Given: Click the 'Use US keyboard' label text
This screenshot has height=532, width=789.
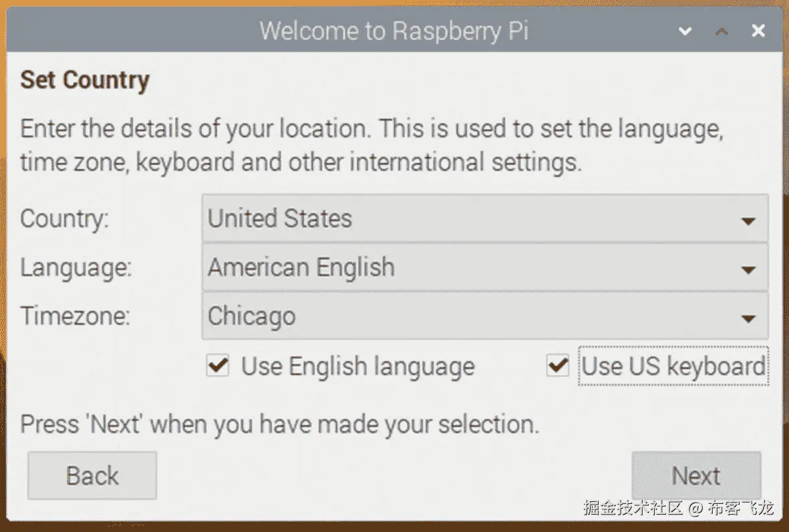Looking at the screenshot, I should pos(673,366).
